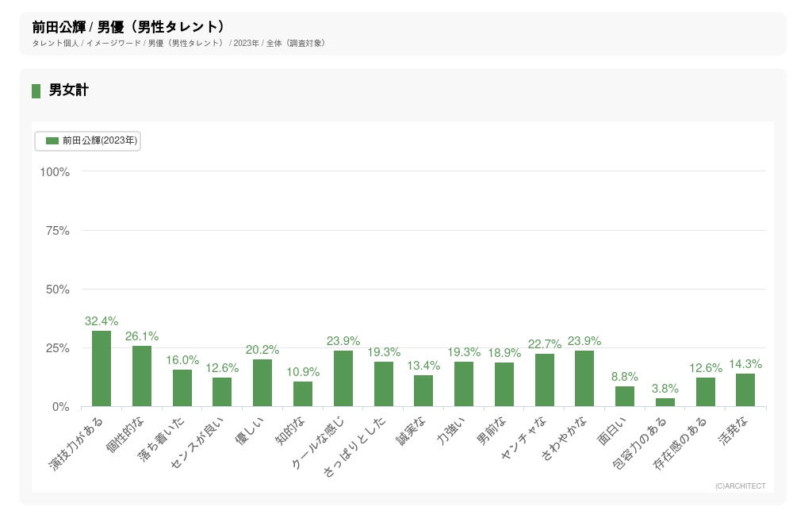Image resolution: width=812 pixels, height=518 pixels.
Task: Click the 男女計 section heading
Action: tap(69, 90)
